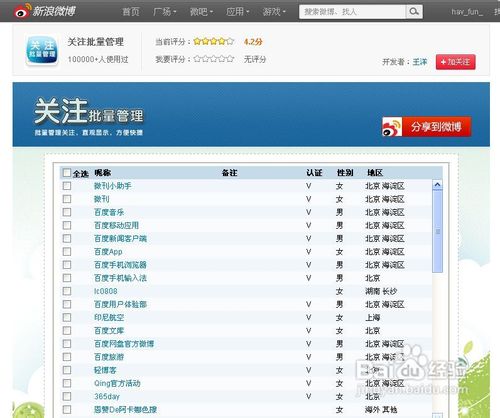Check the 印尼航空 row checkbox
500x418 pixels.
67,317
